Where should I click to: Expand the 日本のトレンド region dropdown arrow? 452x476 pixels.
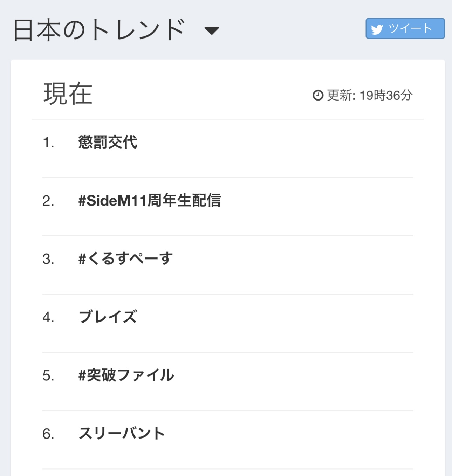212,30
